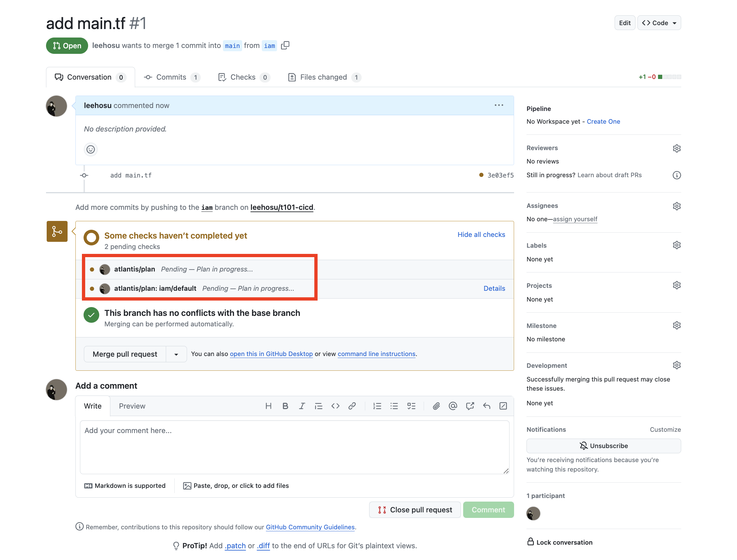
Task: Click the comment text area
Action: (x=294, y=447)
